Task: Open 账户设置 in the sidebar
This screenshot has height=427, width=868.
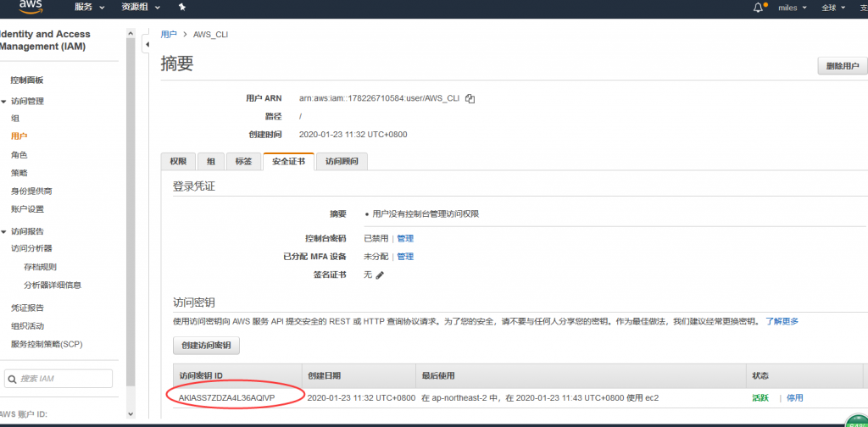Action: 27,209
